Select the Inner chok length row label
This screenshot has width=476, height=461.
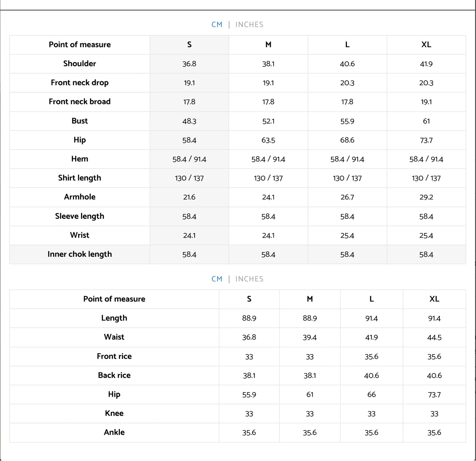coord(80,254)
